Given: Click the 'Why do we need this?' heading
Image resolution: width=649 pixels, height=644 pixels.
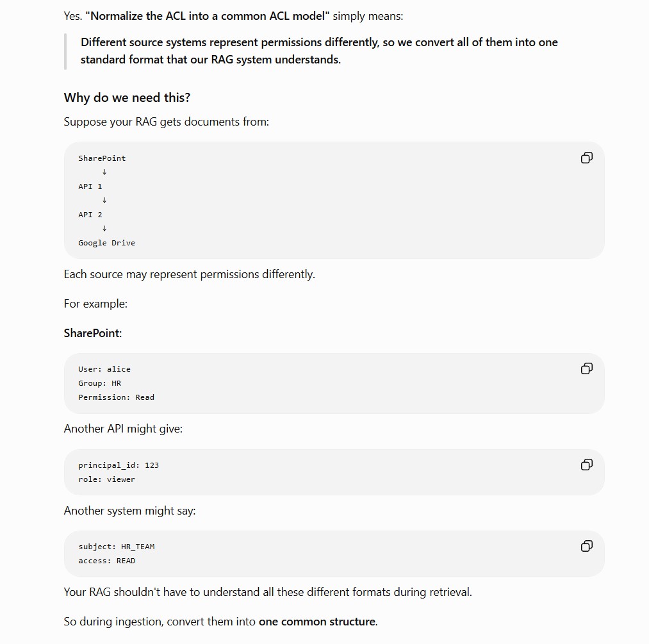Looking at the screenshot, I should [127, 97].
